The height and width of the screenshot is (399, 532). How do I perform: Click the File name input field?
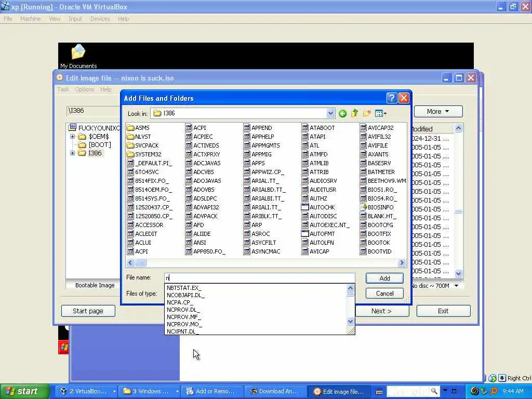[259, 278]
